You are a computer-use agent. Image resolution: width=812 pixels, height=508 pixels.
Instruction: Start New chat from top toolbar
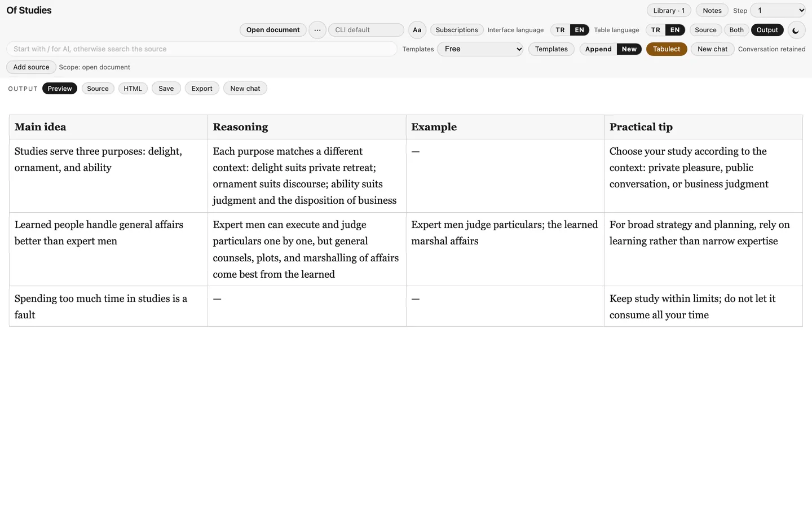pos(712,49)
